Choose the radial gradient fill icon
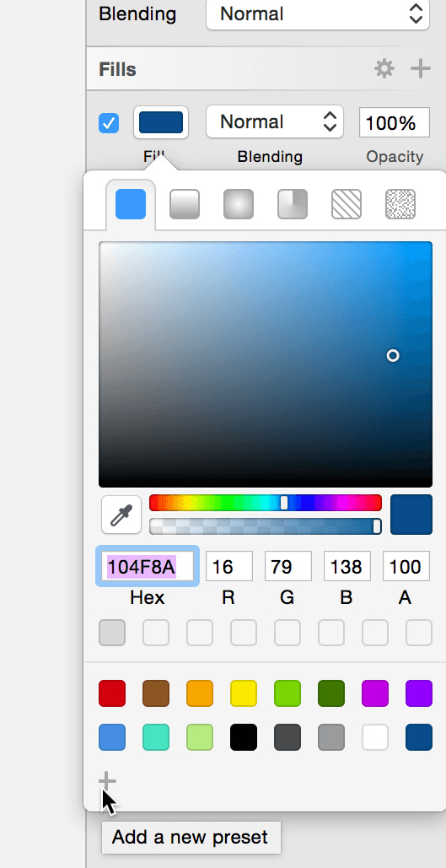 point(239,204)
